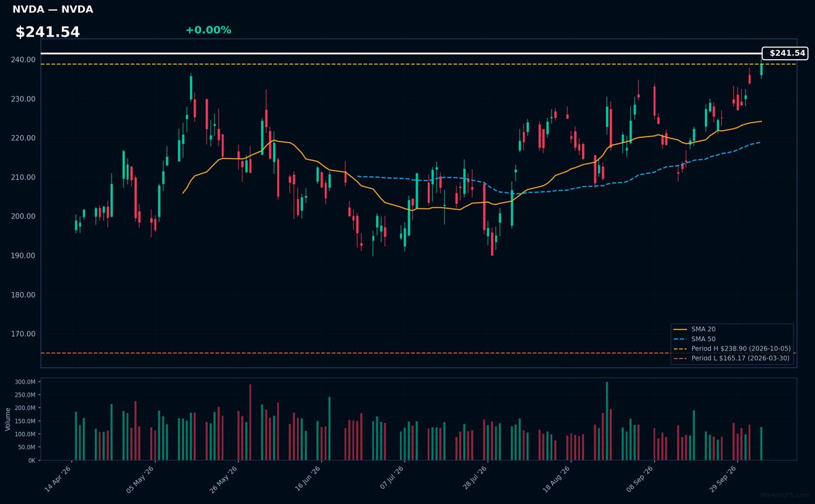Image resolution: width=815 pixels, height=504 pixels.
Task: Click the 220.00 price axis label
Action: point(24,138)
